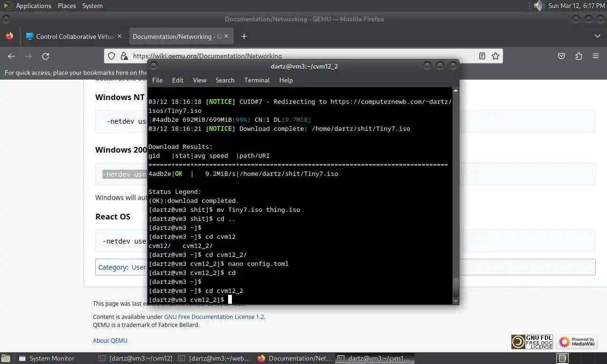Viewport: 607px width, 364px height.
Task: Click the terminal title dartz@vm3:~/cvm12_2
Action: (x=304, y=66)
